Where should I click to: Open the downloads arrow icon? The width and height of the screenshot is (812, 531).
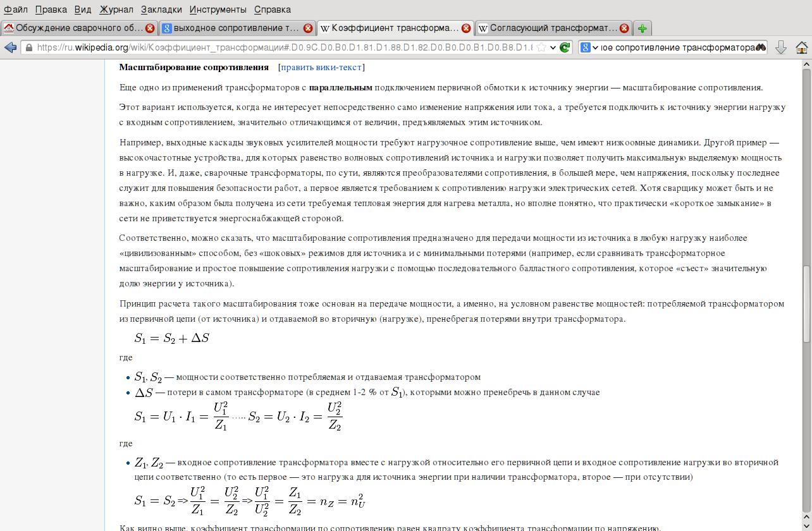[781, 47]
